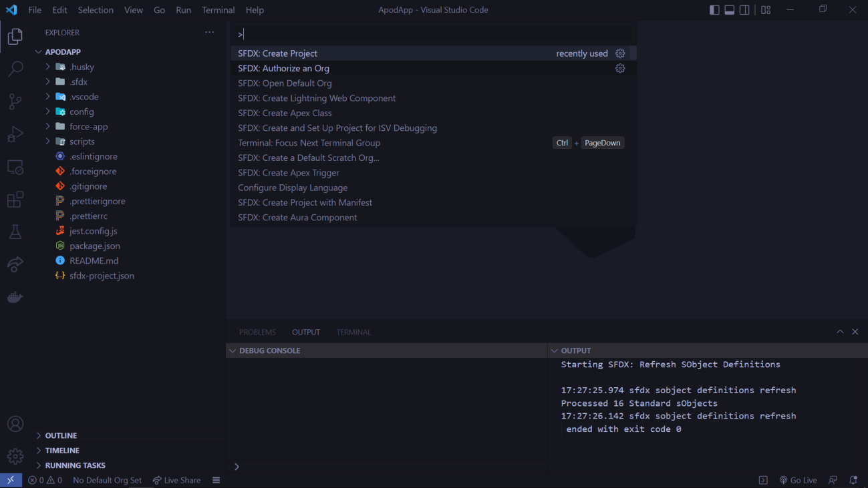Open the Run menu

click(x=183, y=10)
